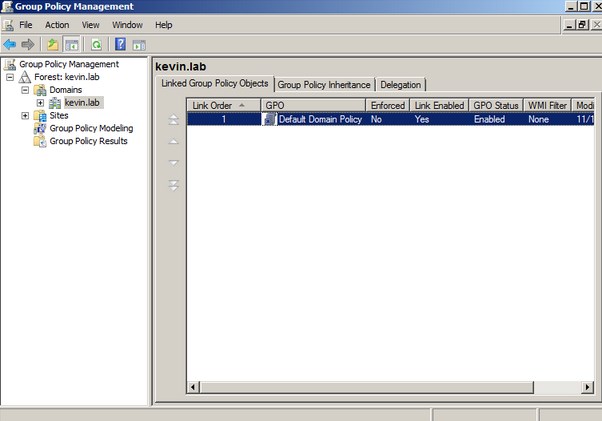
Task: Click the Group Policy Management root icon
Action: click(10, 64)
